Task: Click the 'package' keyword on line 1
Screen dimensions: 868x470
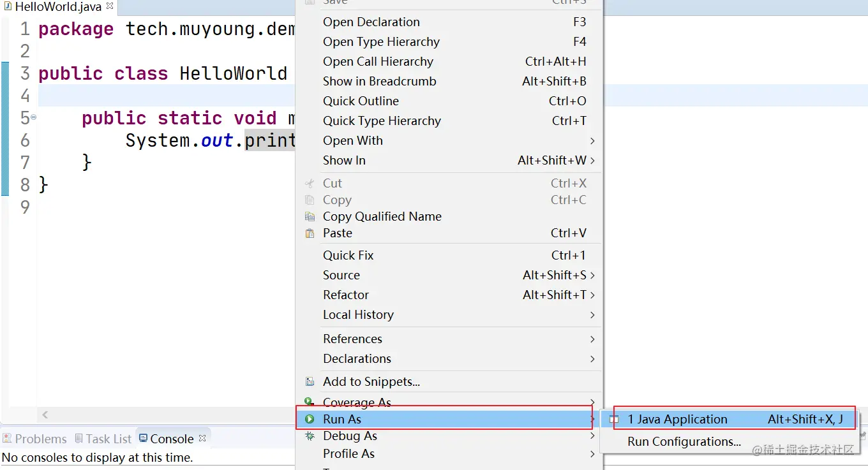Action: [76, 29]
